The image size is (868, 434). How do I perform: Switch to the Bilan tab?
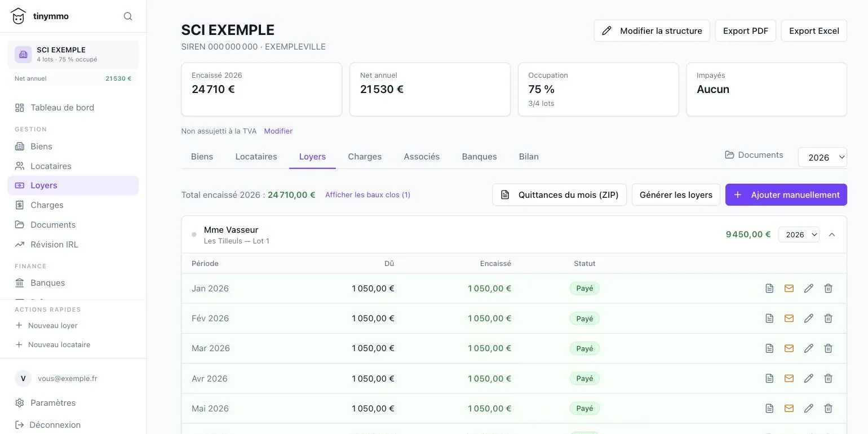(529, 157)
